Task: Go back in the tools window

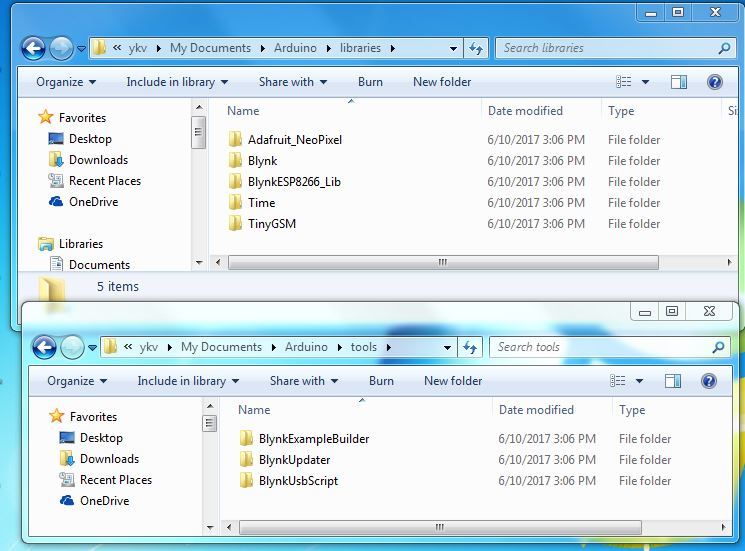Action: (44, 347)
